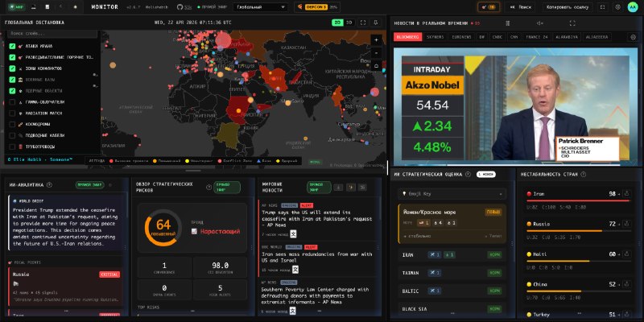The height and width of the screenshot is (322, 644).
Task: Click the layer search input field
Action: [x=52, y=34]
